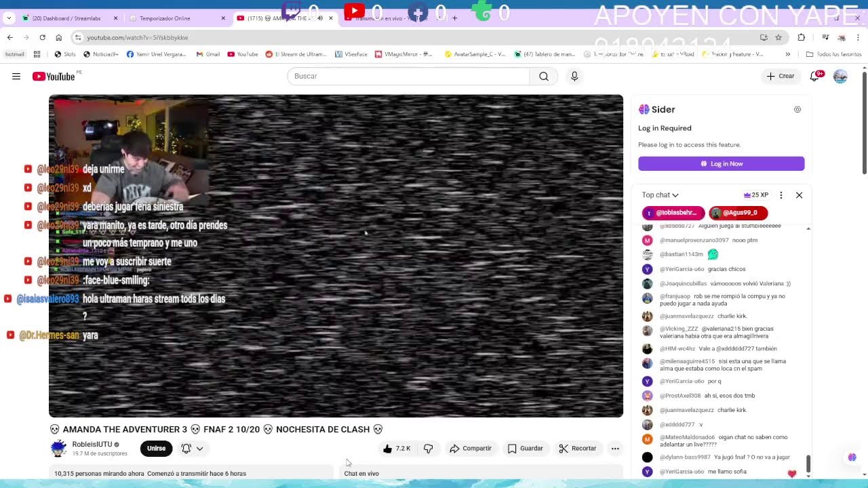Open the browser home page
868x488 pixels.
[x=59, y=37]
